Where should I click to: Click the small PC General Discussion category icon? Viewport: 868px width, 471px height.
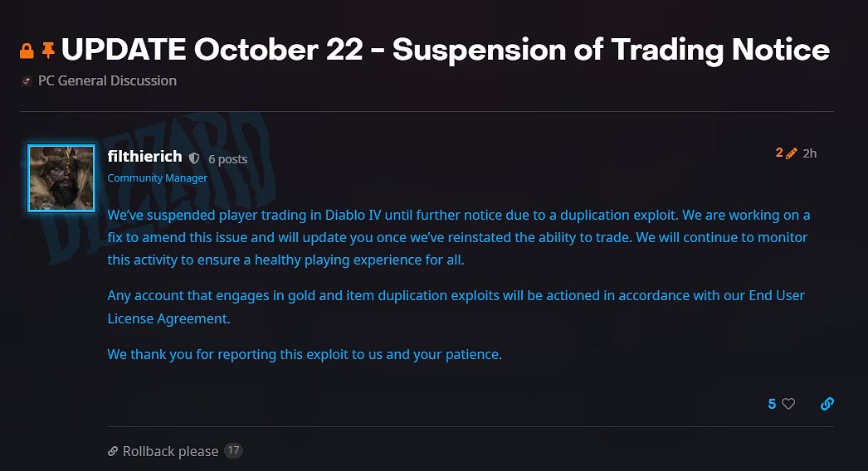27,81
